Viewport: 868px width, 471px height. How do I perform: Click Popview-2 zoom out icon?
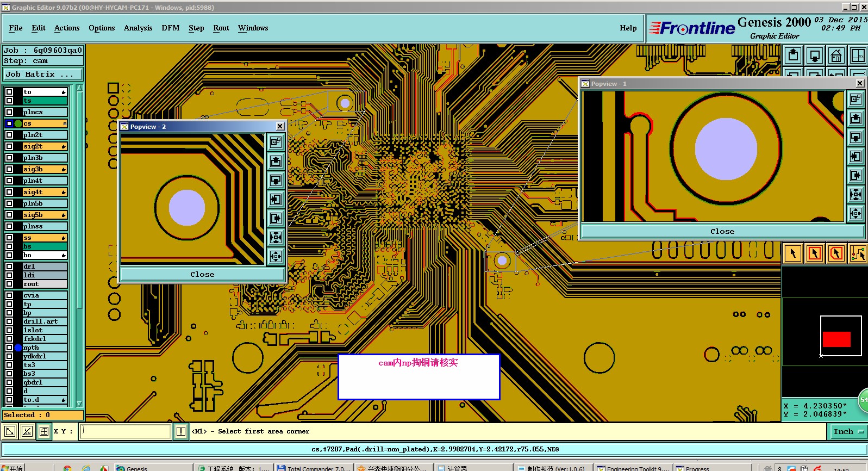pyautogui.click(x=276, y=256)
